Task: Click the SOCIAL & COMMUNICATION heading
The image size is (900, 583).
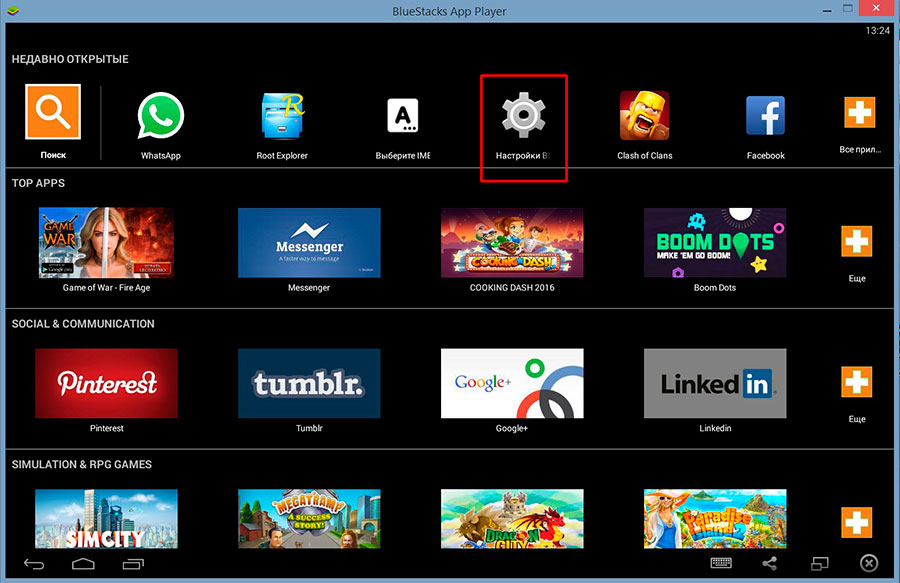Action: [83, 324]
